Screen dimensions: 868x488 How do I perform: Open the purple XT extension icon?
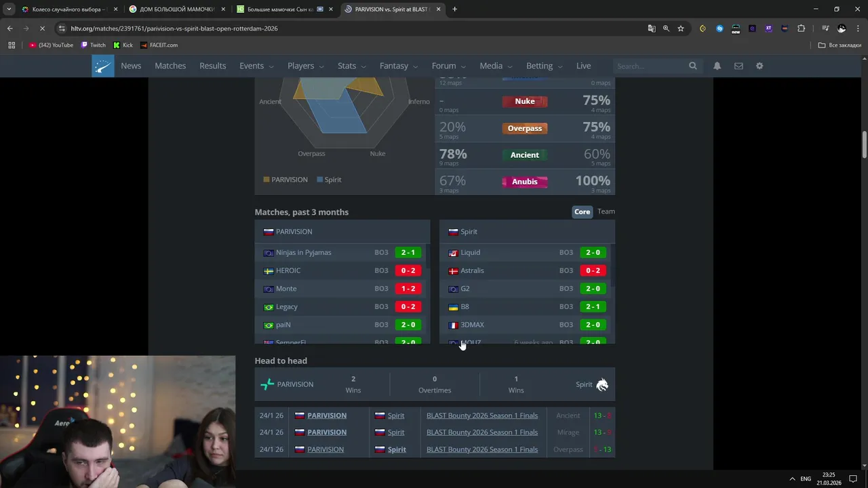click(x=768, y=28)
